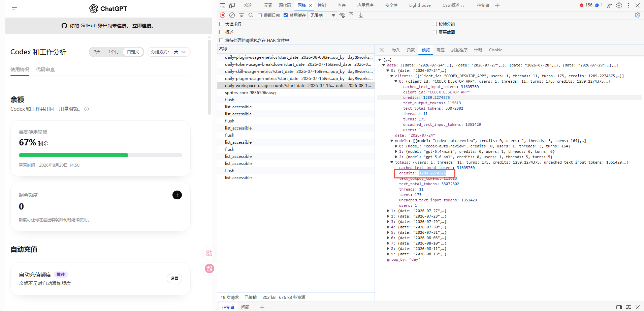Stop recording the network log
The width and height of the screenshot is (644, 311).
(x=223, y=15)
